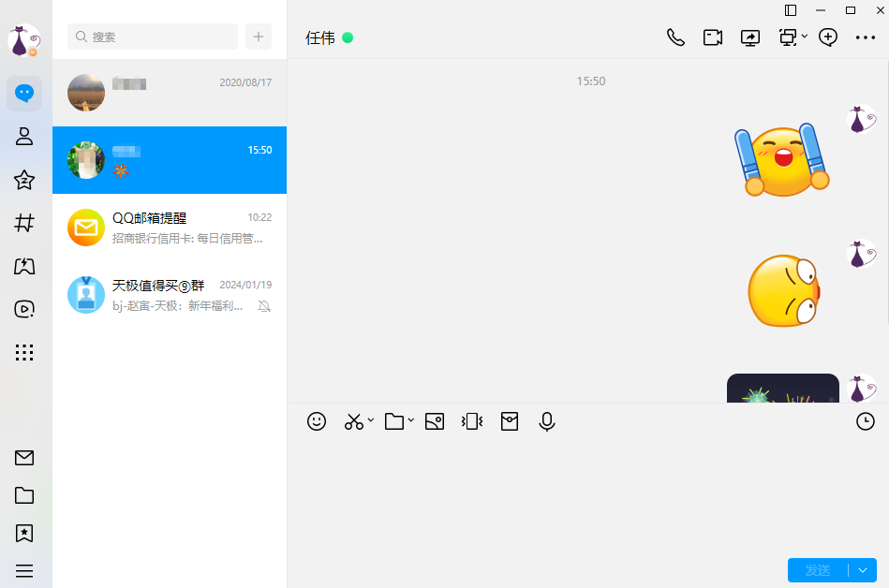Screen dimensions: 889x588
Task: Open the send button options arrow
Action: (x=863, y=570)
